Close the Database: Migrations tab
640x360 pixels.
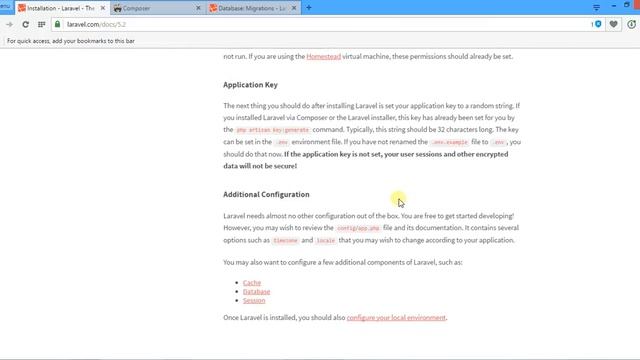point(294,8)
